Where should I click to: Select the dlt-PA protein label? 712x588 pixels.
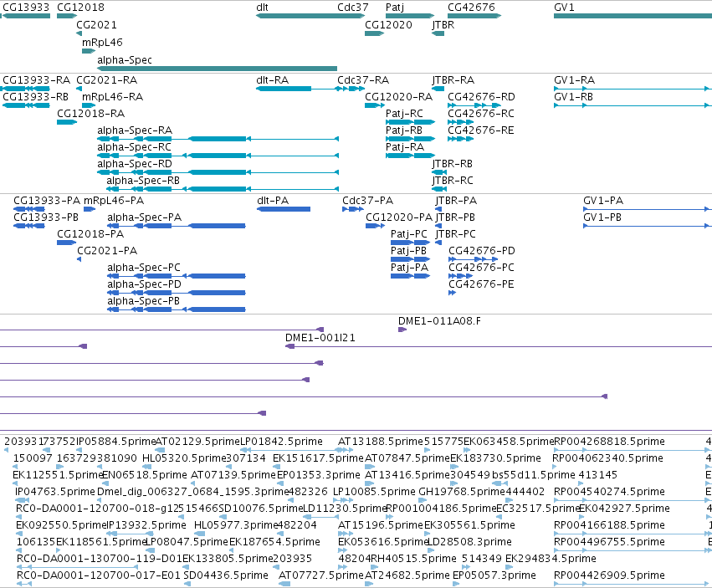pyautogui.click(x=273, y=201)
